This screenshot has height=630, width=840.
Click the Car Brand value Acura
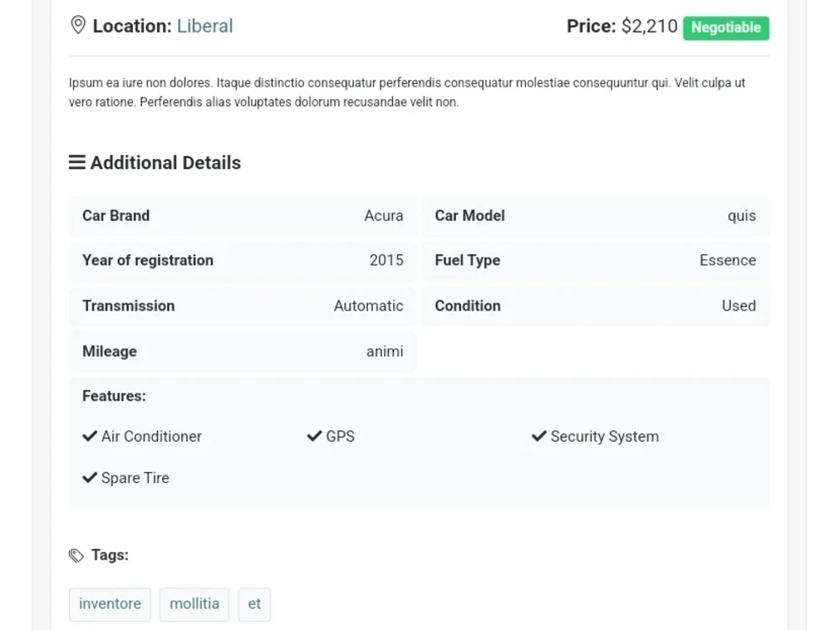384,216
